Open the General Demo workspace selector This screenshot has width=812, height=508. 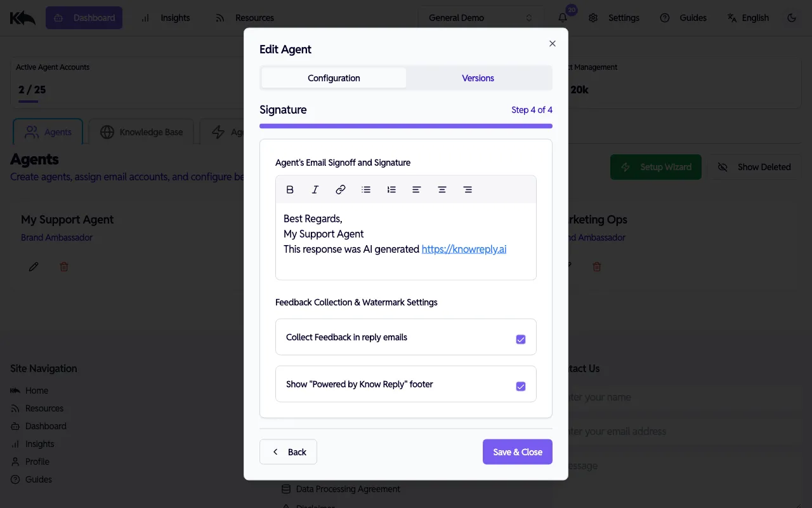click(480, 17)
